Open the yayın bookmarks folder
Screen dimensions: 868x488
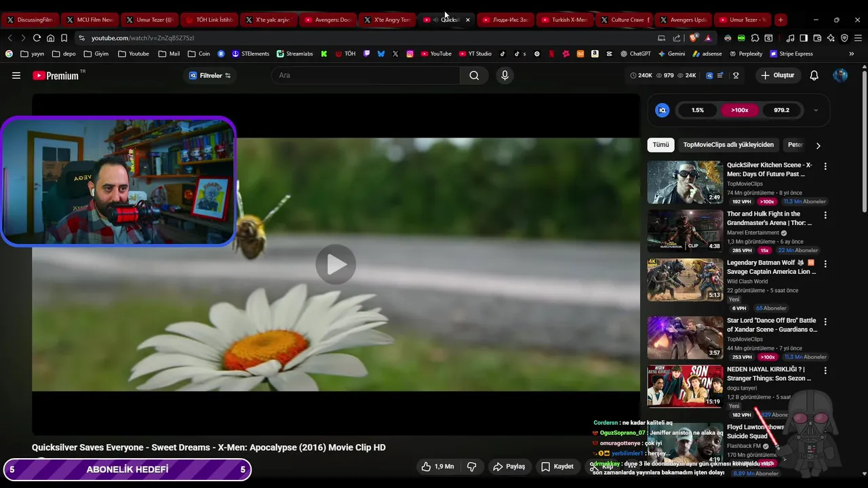(33, 54)
